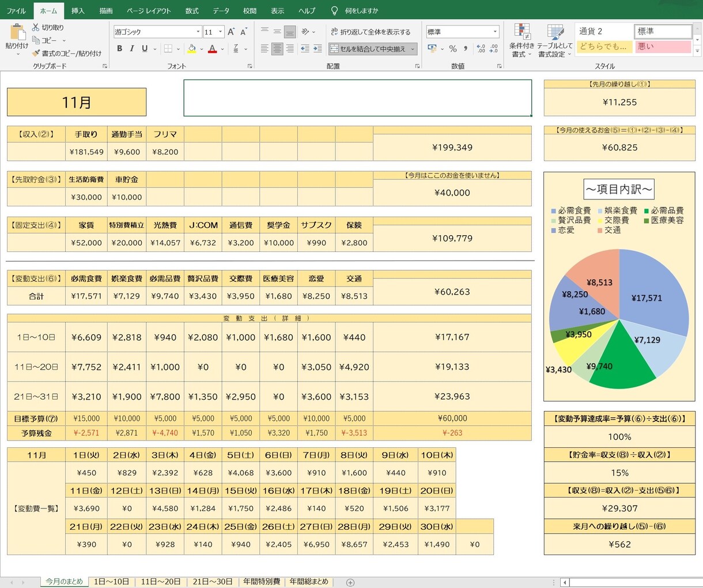This screenshot has height=588, width=703.
Task: Select the どちらでも cell style
Action: point(604,47)
